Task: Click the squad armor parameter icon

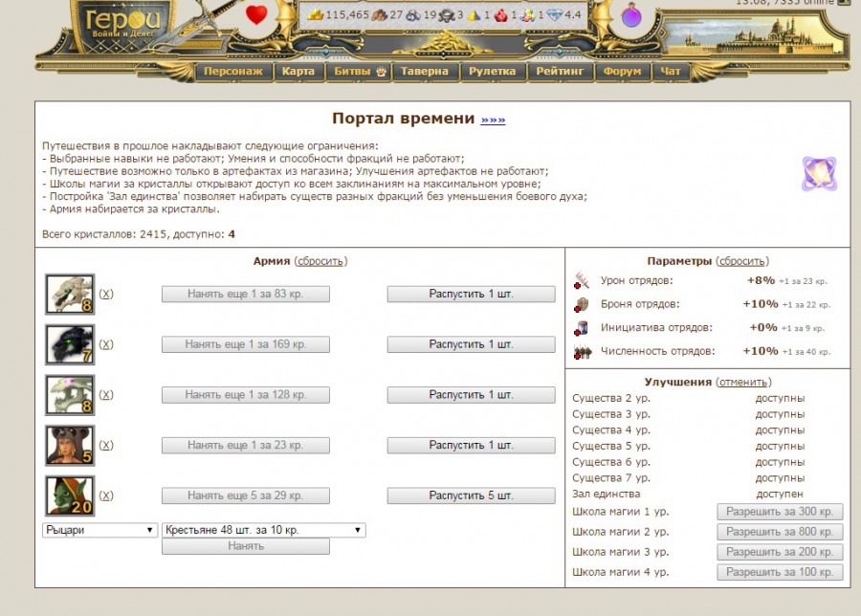Action: 582,304
